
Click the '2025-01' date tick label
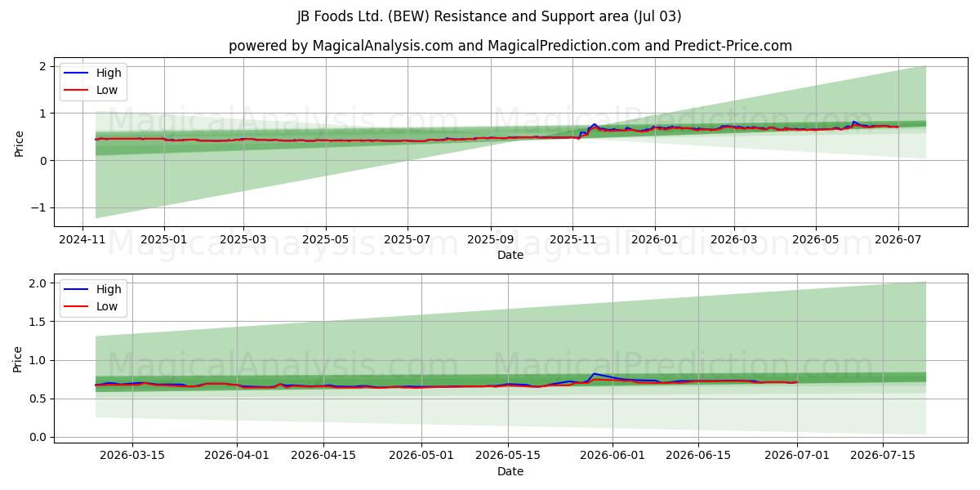(x=164, y=239)
